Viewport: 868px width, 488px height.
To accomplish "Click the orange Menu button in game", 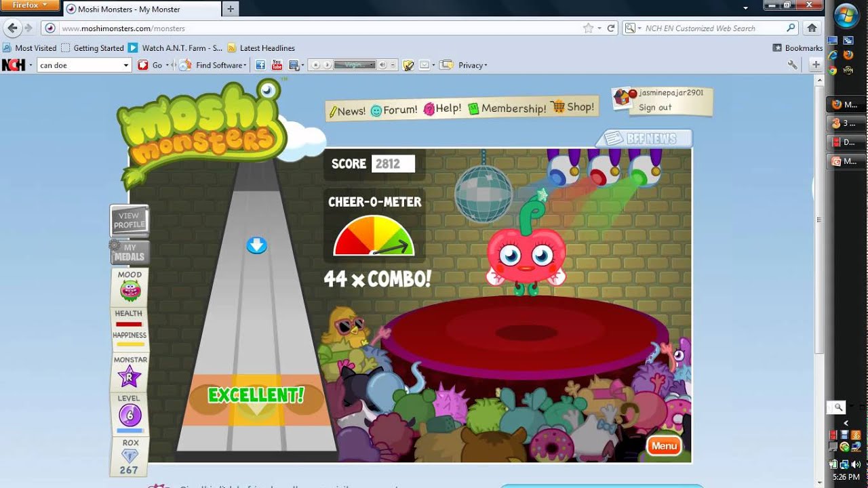I will pyautogui.click(x=664, y=445).
